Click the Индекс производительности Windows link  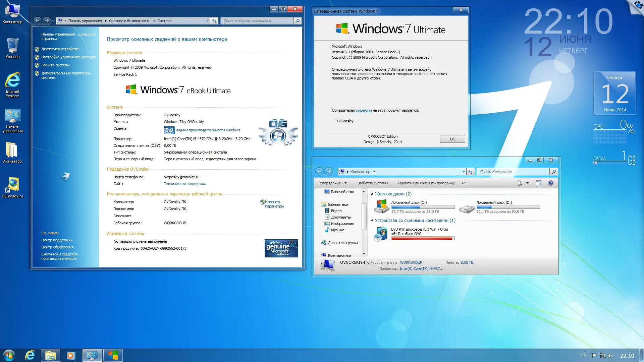pos(208,130)
